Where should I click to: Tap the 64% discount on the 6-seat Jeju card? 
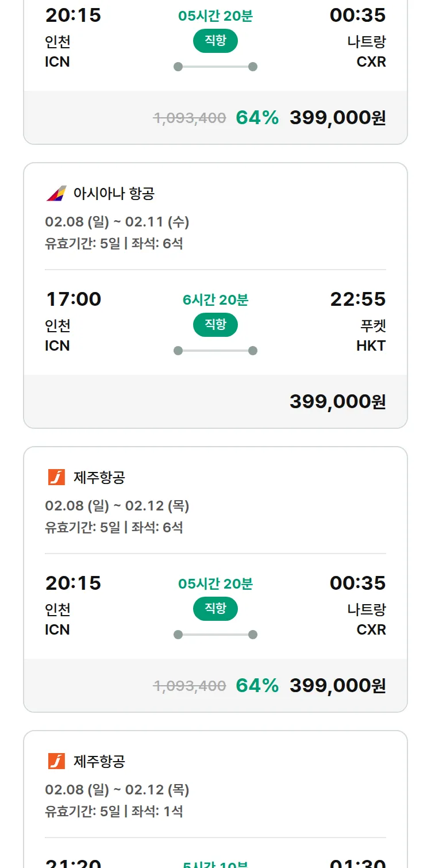(257, 686)
